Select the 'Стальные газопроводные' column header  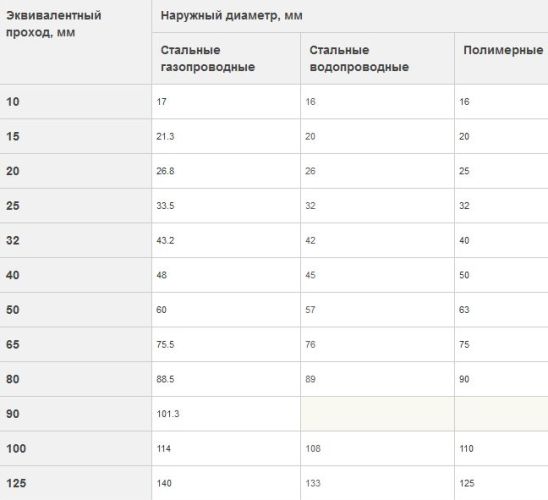pyautogui.click(x=226, y=59)
